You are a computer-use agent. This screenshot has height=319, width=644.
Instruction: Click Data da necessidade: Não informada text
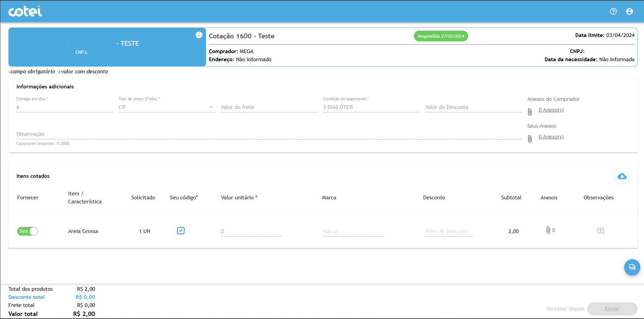coord(590,59)
